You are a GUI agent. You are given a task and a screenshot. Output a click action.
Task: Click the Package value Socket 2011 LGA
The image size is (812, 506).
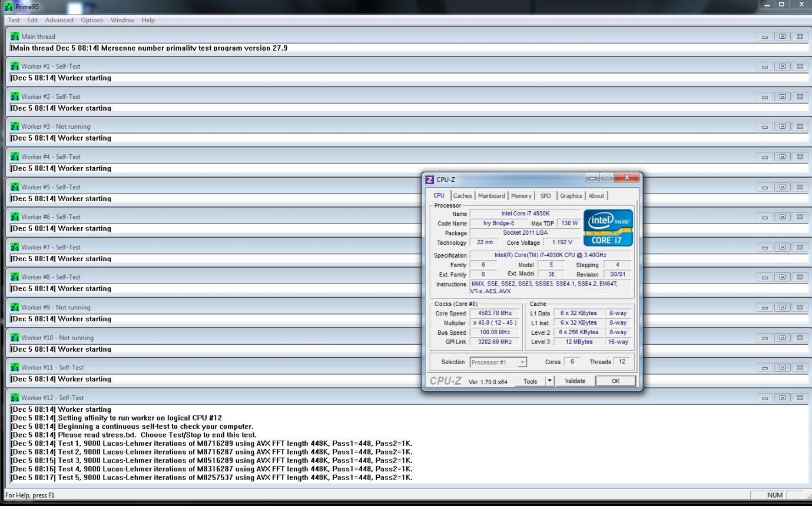(525, 233)
